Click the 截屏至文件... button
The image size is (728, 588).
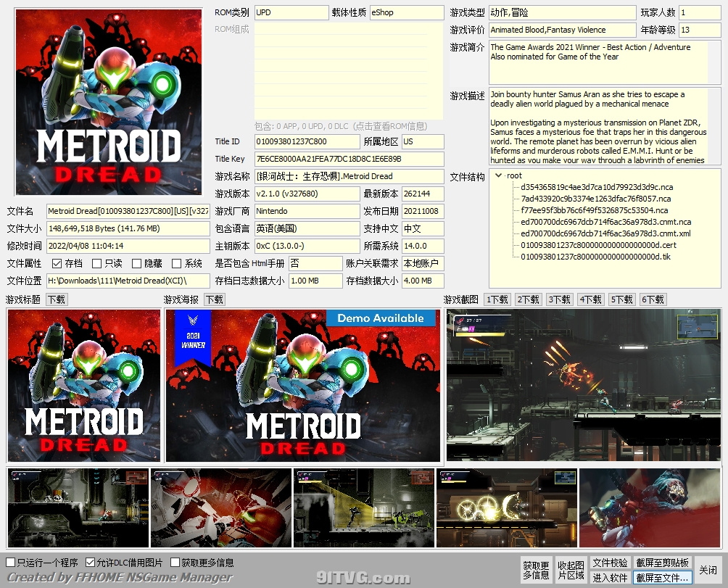click(x=662, y=578)
